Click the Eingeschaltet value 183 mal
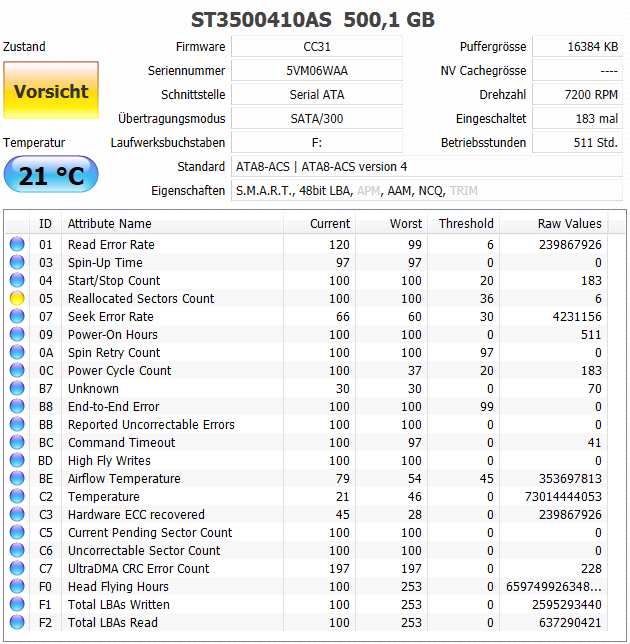 (x=577, y=119)
